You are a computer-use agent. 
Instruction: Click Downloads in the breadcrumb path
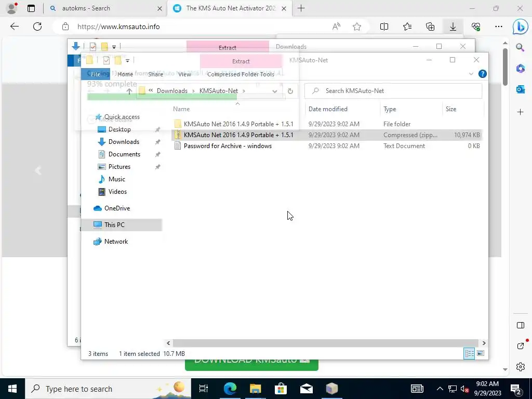tap(172, 91)
